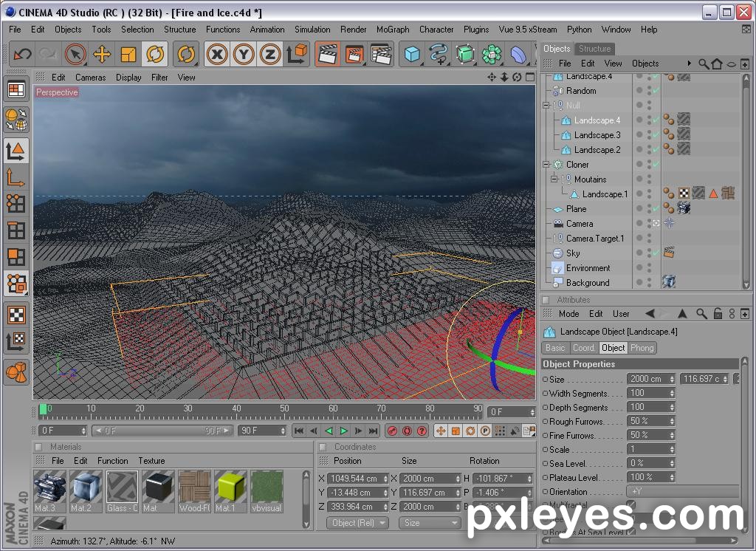Open the Attributes Mode menu
The image size is (756, 551).
tap(569, 314)
